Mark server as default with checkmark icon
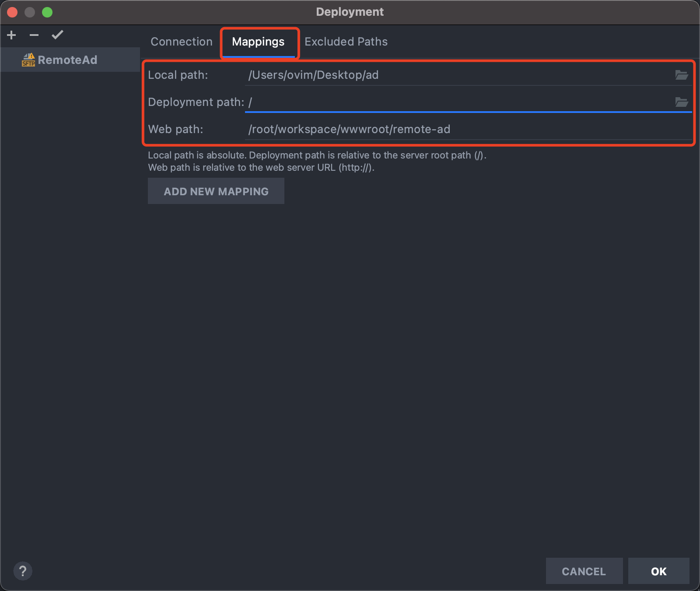Viewport: 700px width, 591px height. [x=57, y=35]
